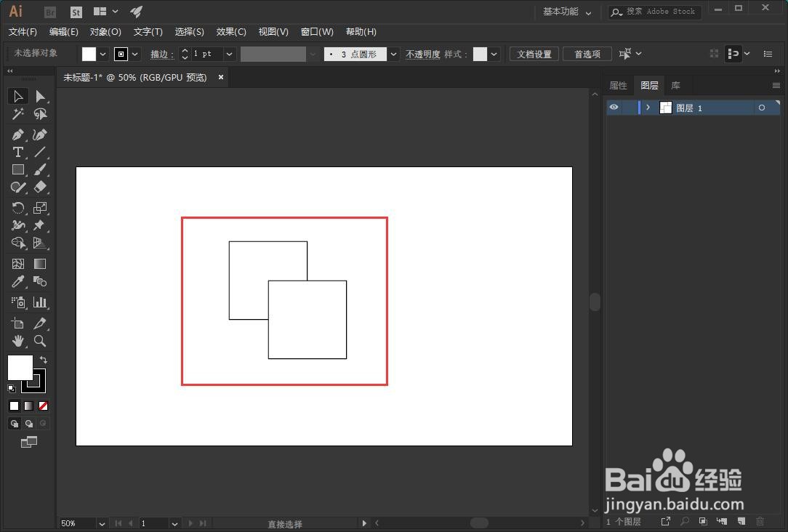
Task: Select the Width/Warp tool
Action: click(17, 225)
